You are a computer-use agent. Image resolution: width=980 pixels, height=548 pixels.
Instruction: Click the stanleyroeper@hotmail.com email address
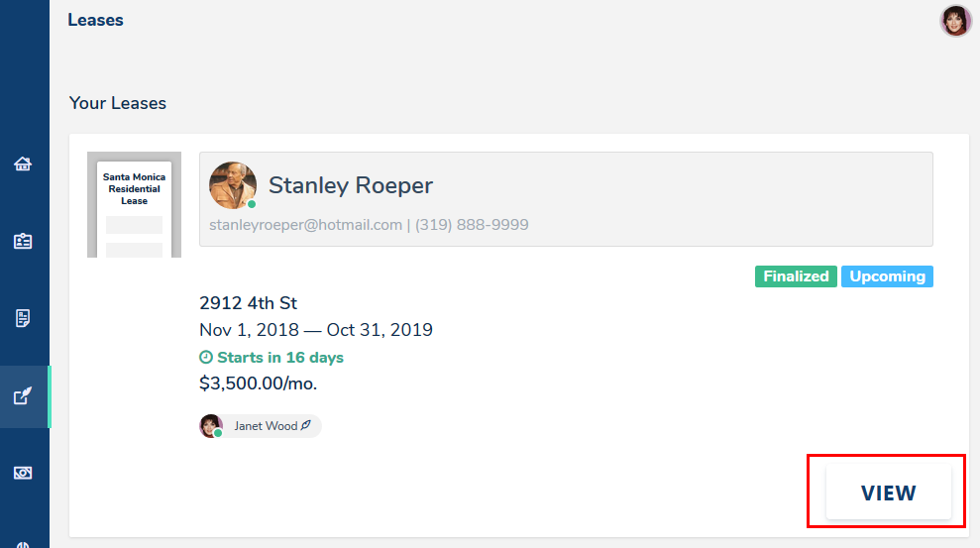(305, 225)
